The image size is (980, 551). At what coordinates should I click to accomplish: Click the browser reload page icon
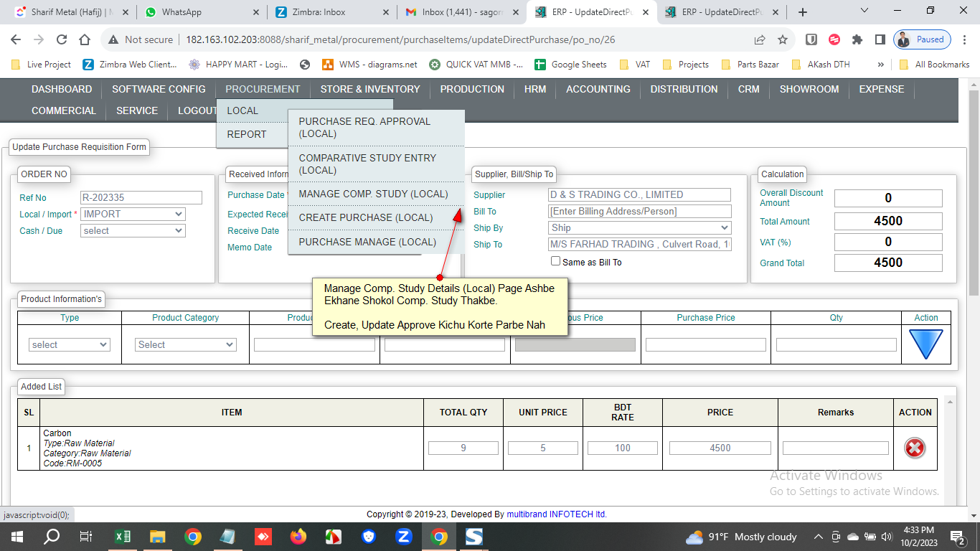[62, 40]
